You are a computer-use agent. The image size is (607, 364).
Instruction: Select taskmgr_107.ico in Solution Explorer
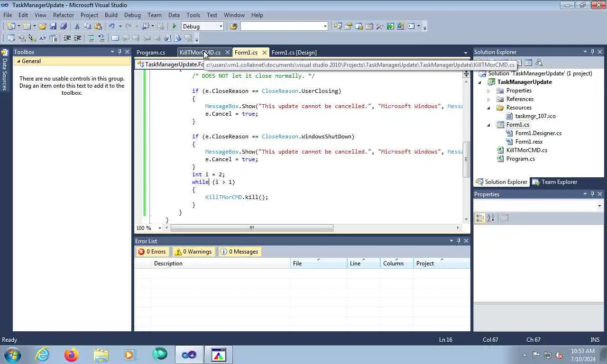click(535, 116)
